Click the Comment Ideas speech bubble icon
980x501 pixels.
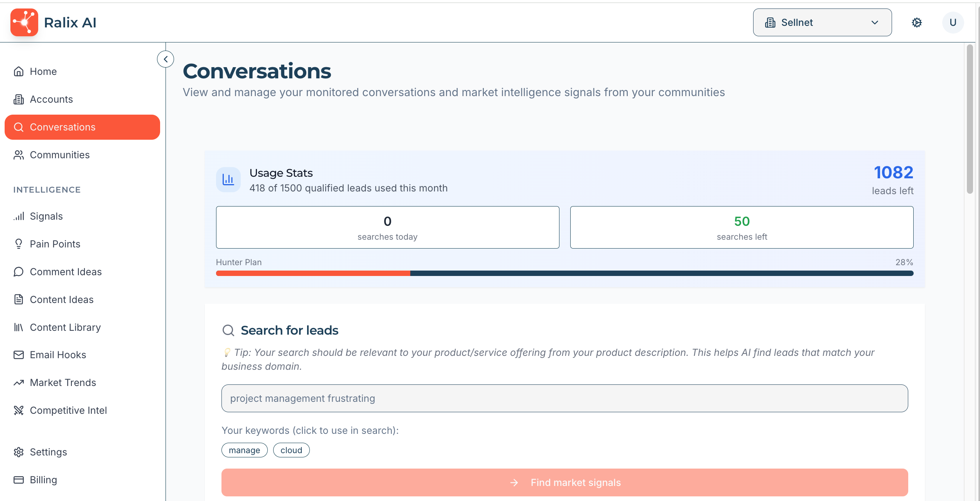(x=19, y=272)
